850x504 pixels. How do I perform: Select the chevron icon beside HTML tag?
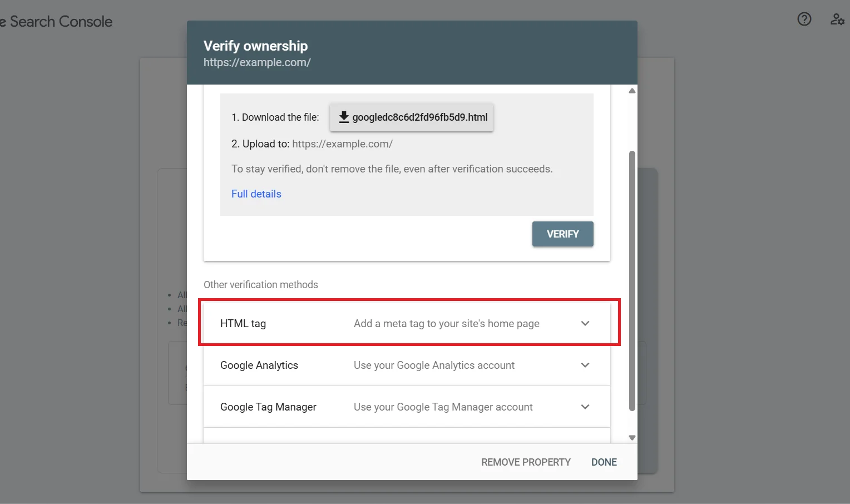point(585,323)
